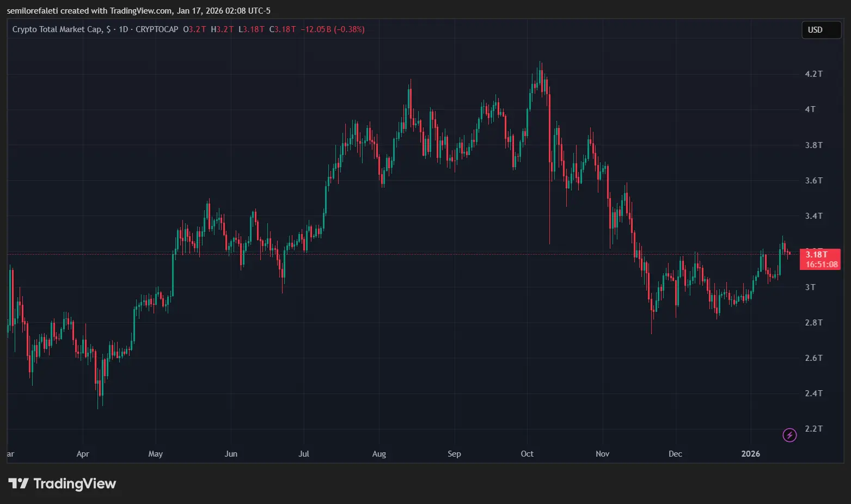
Task: Click the 2.8T price axis label
Action: tap(813, 323)
